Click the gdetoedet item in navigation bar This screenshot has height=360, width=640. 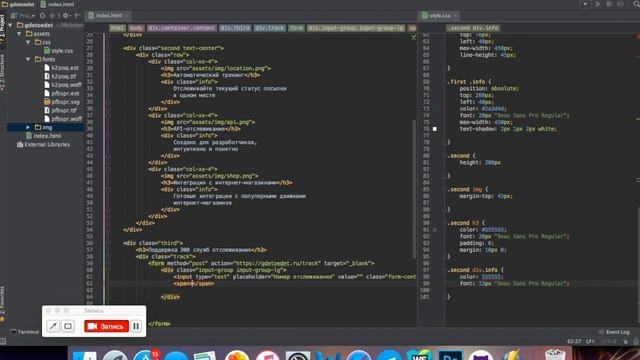click(17, 4)
